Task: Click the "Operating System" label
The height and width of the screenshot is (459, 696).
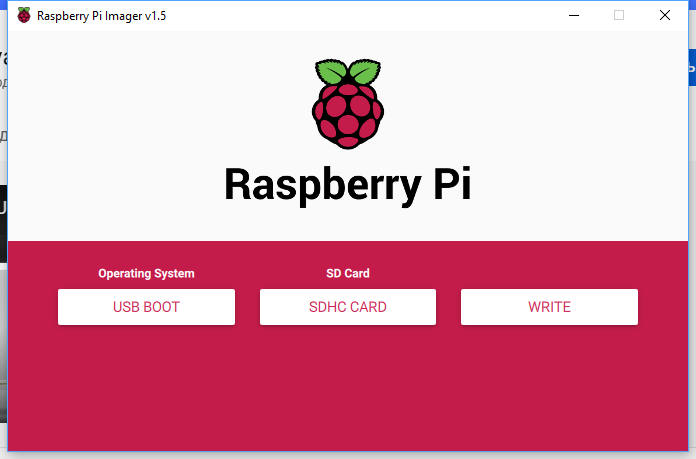Action: point(146,273)
